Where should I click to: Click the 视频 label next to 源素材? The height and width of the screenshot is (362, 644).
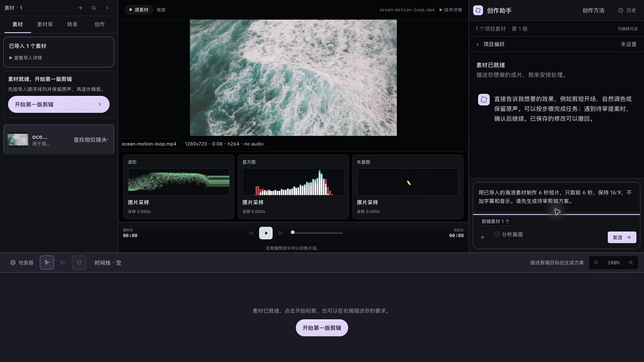tap(161, 10)
